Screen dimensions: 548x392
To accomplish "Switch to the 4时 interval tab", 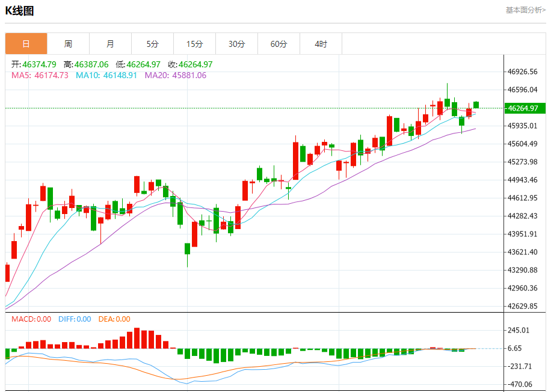I will click(x=321, y=44).
